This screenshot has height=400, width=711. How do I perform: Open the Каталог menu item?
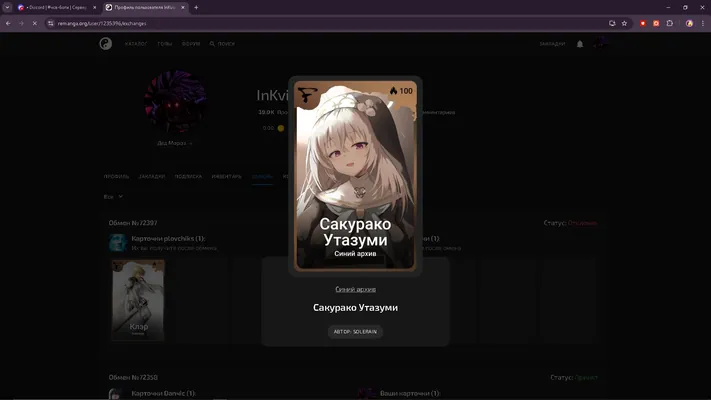tap(136, 44)
